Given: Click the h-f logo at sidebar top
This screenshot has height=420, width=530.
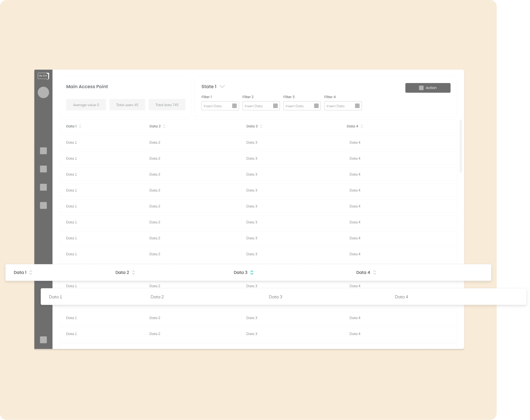Looking at the screenshot, I should 43,76.
